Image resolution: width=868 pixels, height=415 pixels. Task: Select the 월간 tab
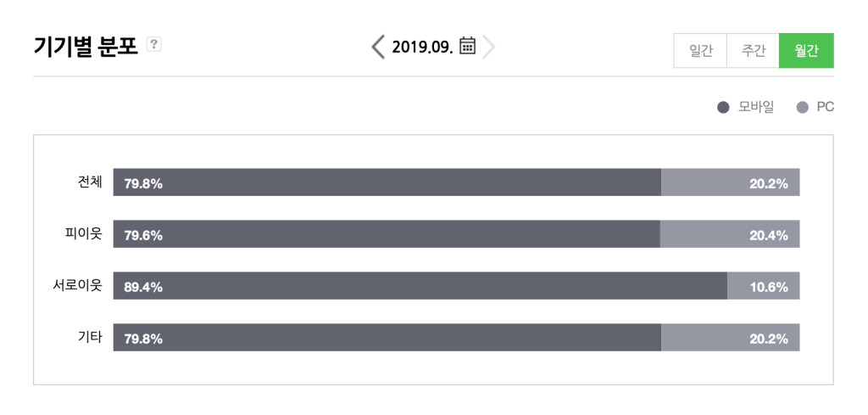pos(806,50)
